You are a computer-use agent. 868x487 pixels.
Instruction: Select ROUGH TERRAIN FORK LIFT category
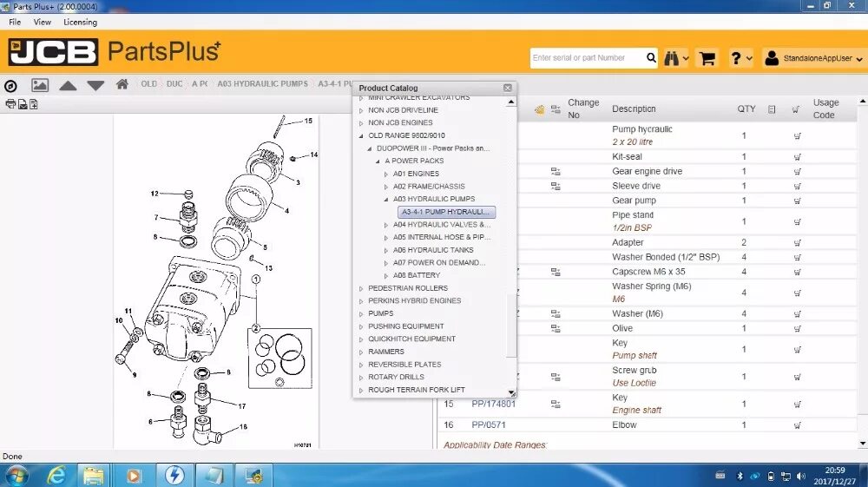pos(417,390)
